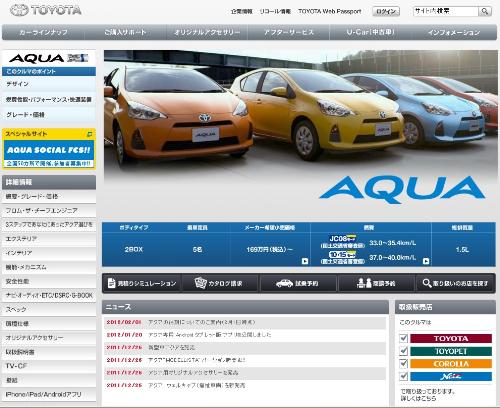Select 取扱説明書 in detail list
Image resolution: width=500 pixels, height=408 pixels.
coord(49,352)
